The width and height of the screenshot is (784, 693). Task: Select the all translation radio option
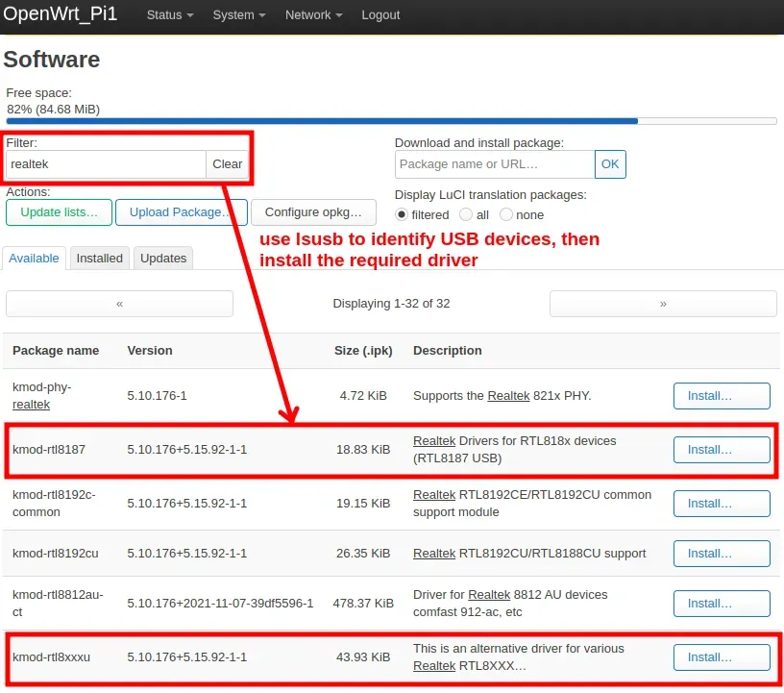pos(466,214)
